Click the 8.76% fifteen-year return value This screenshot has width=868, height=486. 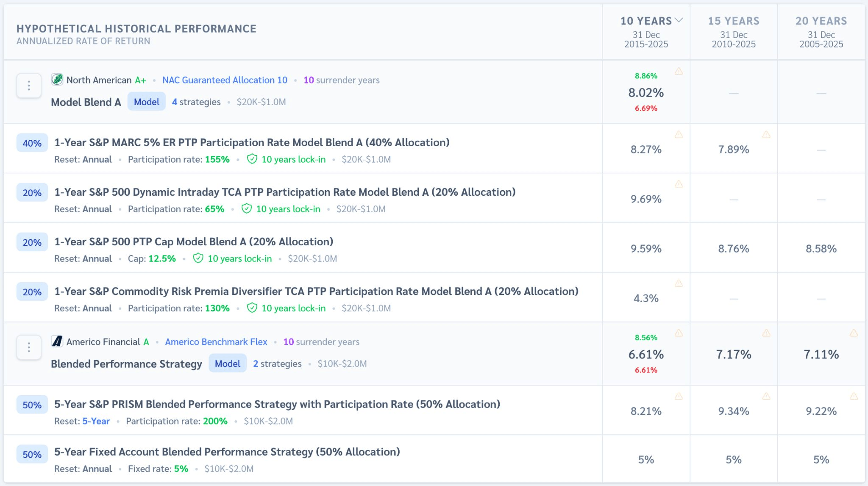pos(734,248)
